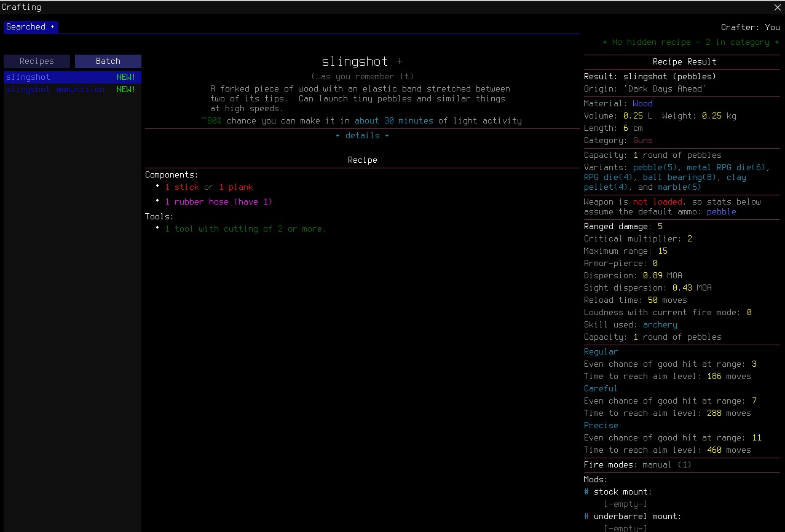Click 'Fire modes: manual (1)' line
Viewport: 785px width, 532px height.
tap(638, 465)
